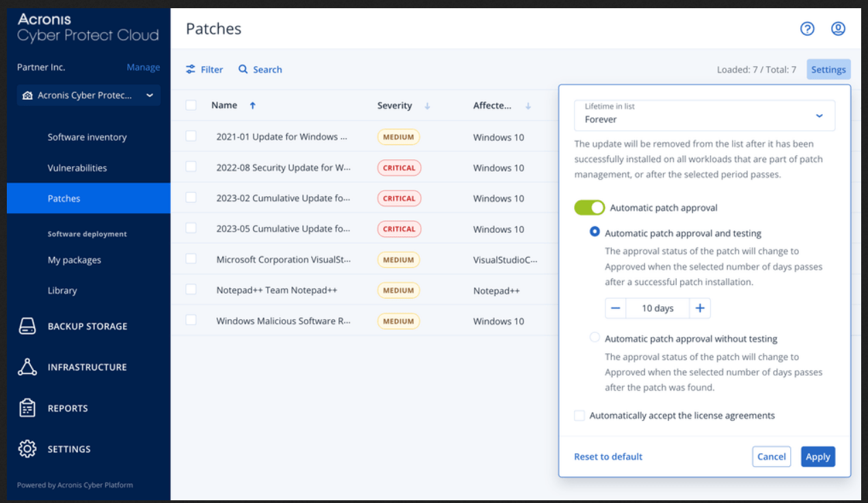Image resolution: width=868 pixels, height=503 pixels.
Task: Open Software inventory in the sidebar
Action: [x=87, y=137]
